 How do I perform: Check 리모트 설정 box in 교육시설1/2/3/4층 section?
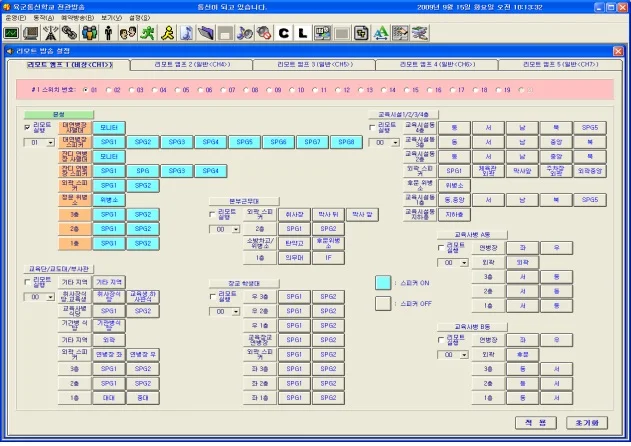click(372, 127)
